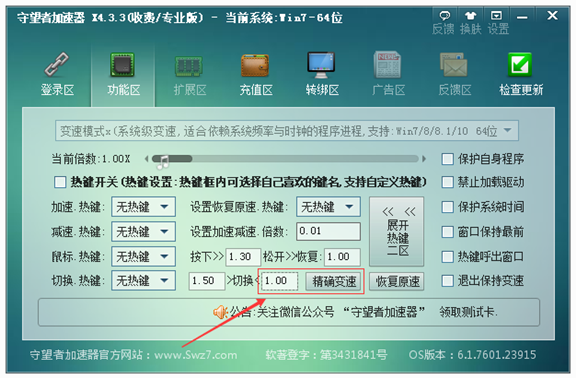Click the OS版本 6.1.7601.23915 text
The height and width of the screenshot is (378, 576).
coord(472,355)
